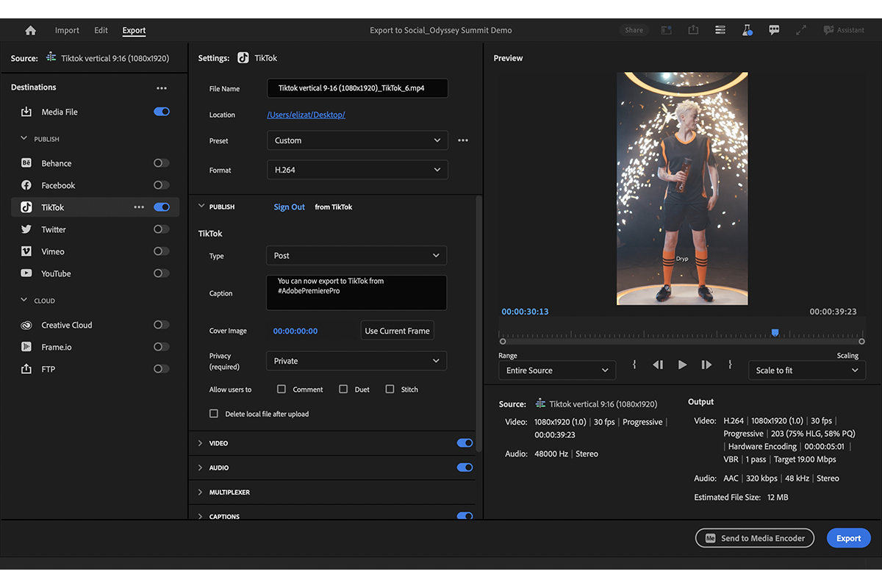Enable the Frame.io destination toggle
882x588 pixels.
tap(162, 347)
